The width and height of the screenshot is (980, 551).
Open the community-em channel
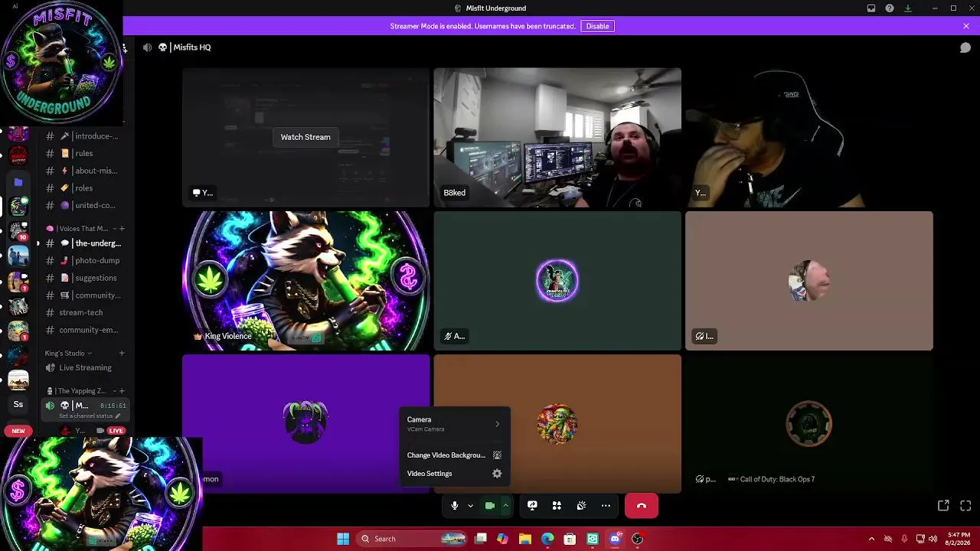pyautogui.click(x=85, y=330)
